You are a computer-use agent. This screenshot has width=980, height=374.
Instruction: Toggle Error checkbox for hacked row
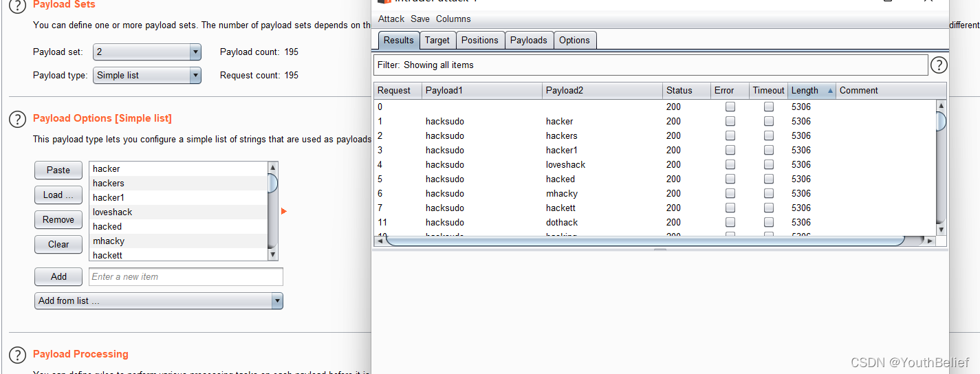[730, 179]
